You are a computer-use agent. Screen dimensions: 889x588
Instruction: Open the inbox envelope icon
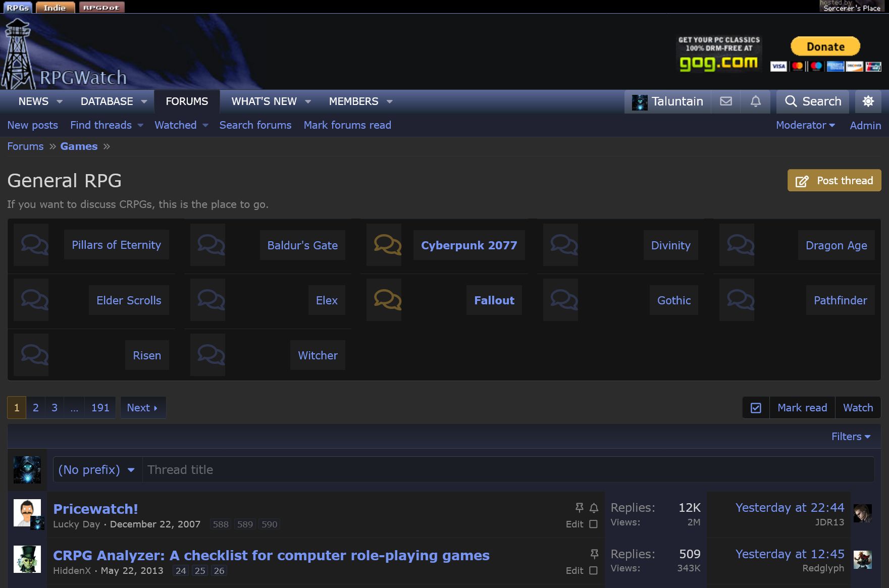click(x=726, y=101)
